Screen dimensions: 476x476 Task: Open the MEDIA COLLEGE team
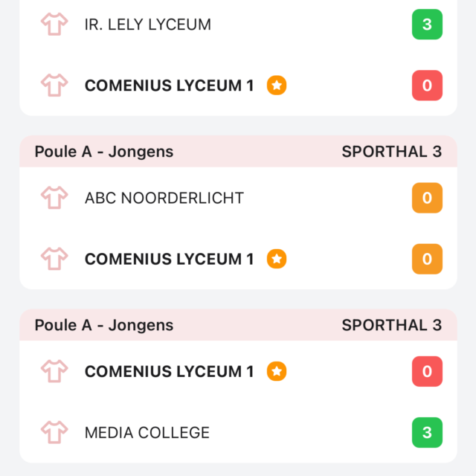point(147,433)
